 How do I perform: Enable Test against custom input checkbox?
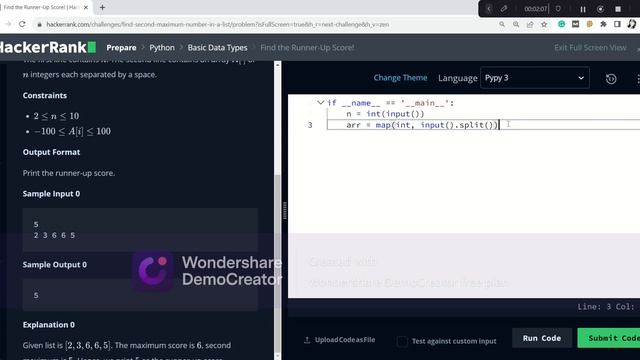coord(402,341)
